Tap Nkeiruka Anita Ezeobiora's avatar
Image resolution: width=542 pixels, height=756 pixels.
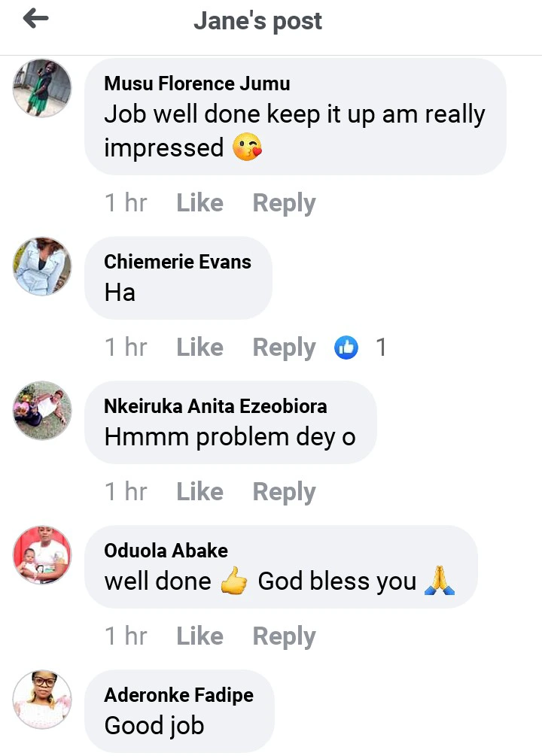pos(43,411)
